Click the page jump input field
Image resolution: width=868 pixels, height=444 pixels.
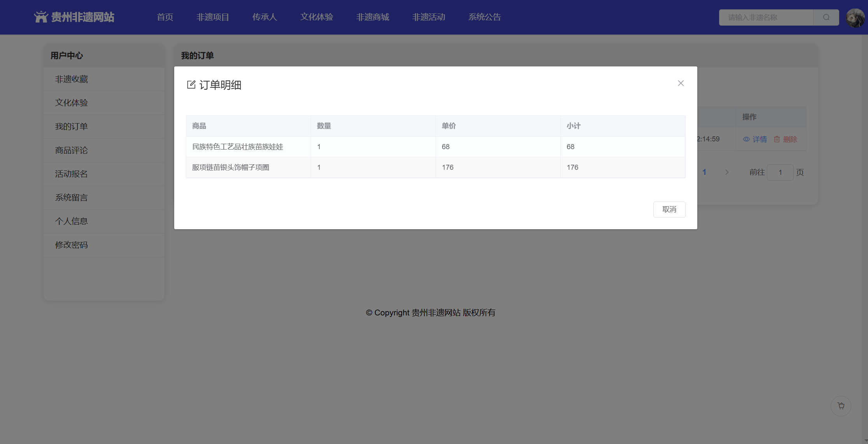pos(780,172)
